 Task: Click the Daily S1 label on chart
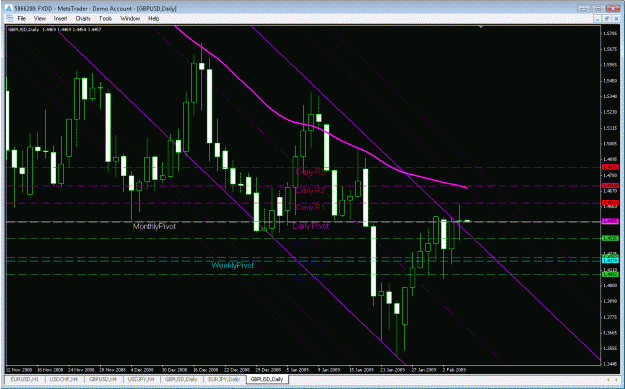tap(311, 243)
